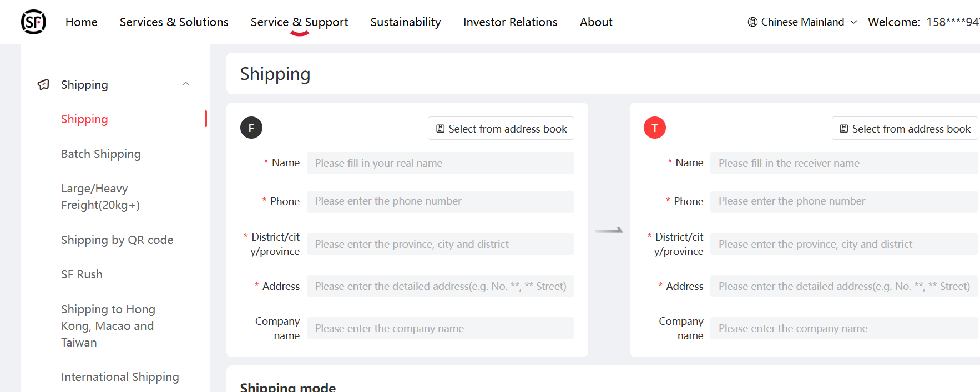Click the receiver address book icon
The width and height of the screenshot is (980, 392).
(x=844, y=129)
